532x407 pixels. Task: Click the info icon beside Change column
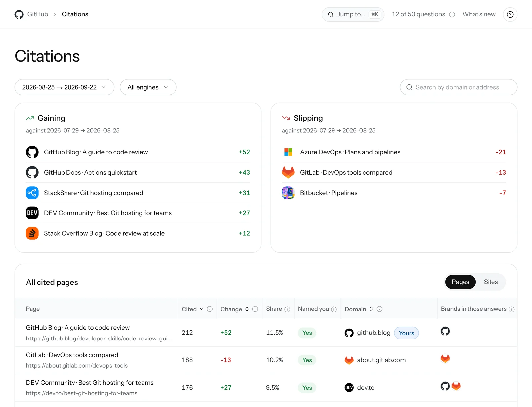coord(255,309)
